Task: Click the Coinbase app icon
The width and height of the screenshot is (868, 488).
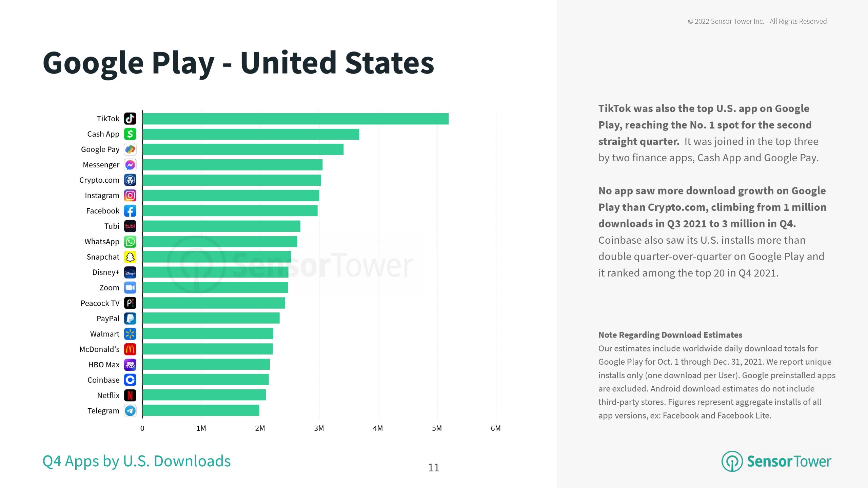Action: coord(130,380)
